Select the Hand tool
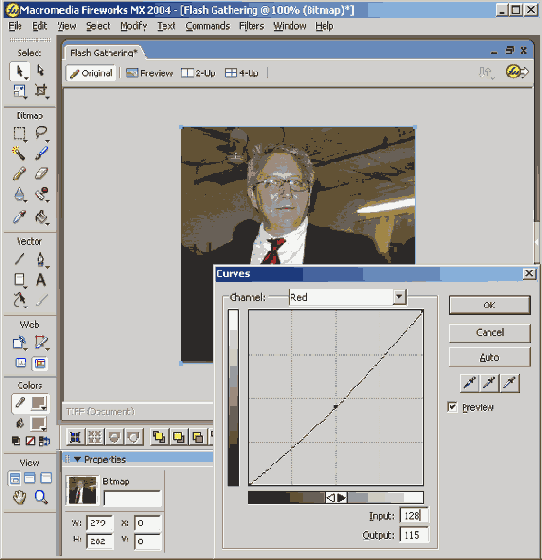 (20, 497)
